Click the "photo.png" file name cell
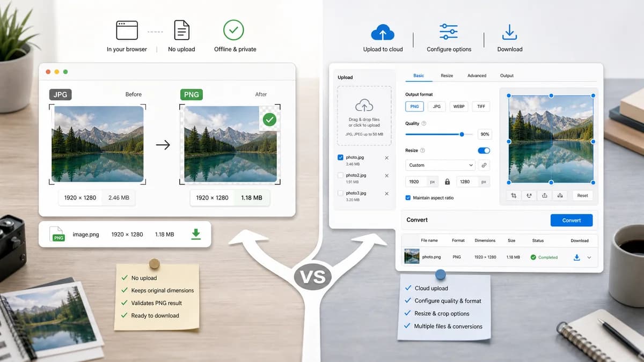Screen dimensions: 644x362 431,257
